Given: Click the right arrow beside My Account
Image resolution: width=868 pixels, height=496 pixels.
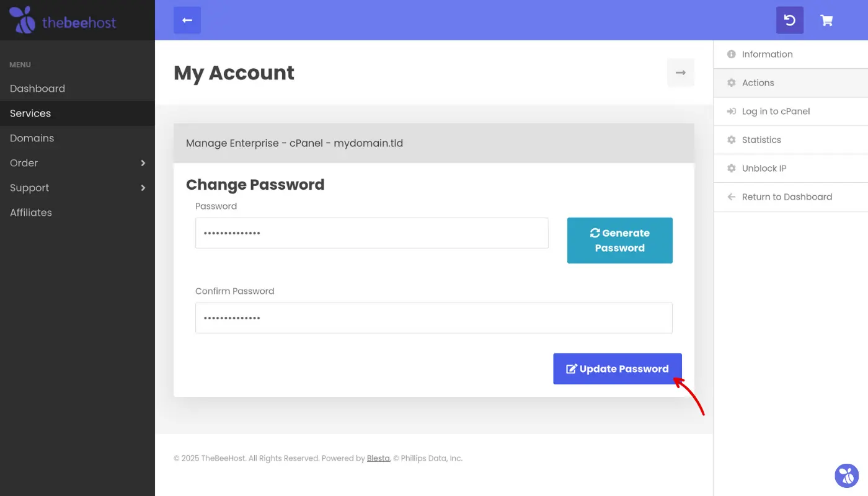Looking at the screenshot, I should pyautogui.click(x=680, y=73).
